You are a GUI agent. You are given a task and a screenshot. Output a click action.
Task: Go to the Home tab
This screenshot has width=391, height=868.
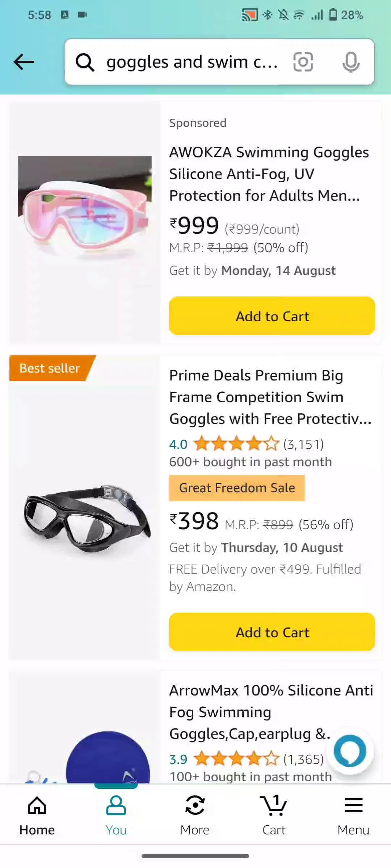37,815
